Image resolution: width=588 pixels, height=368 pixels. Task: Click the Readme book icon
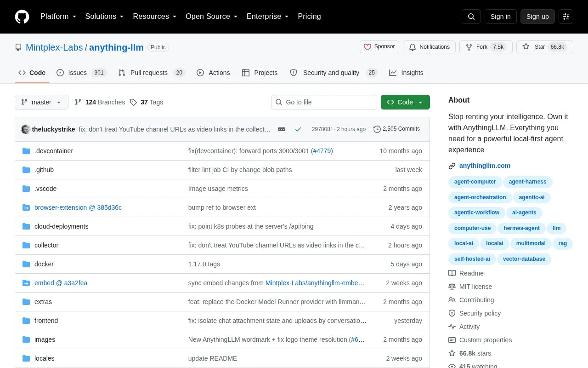[x=452, y=273]
